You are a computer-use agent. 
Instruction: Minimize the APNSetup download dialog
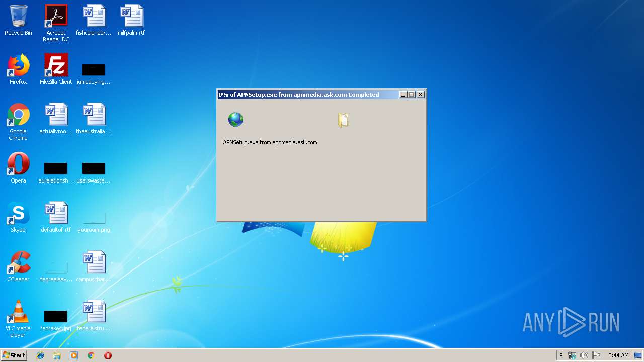tap(403, 94)
